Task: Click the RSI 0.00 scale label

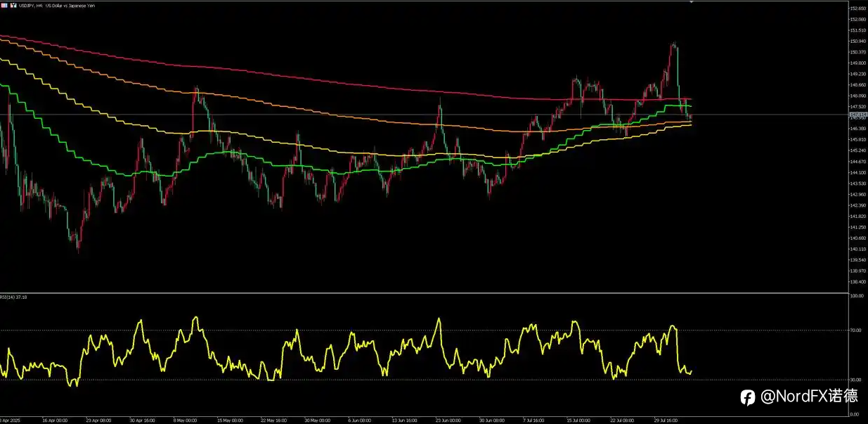Action: click(855, 414)
